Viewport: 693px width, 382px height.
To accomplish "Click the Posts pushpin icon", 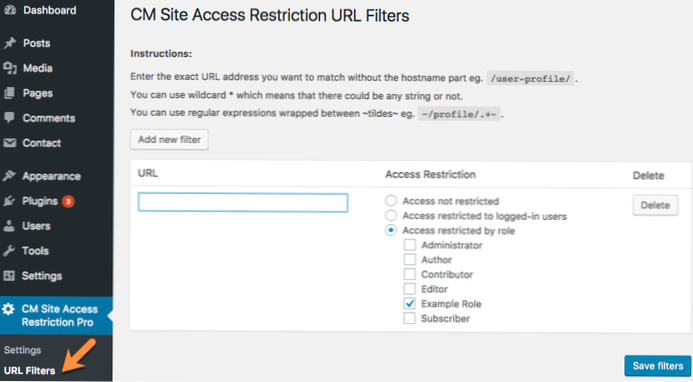I will coord(9,43).
